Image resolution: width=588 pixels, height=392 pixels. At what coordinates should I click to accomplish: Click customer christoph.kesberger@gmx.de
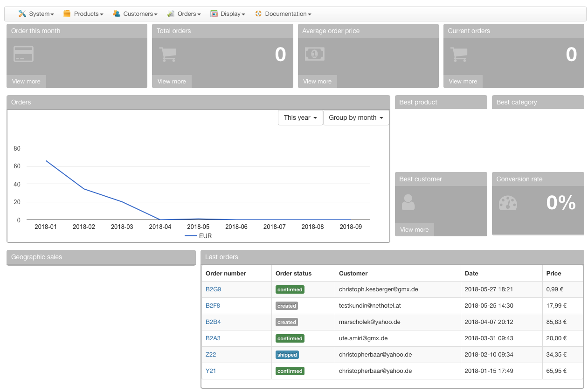coord(378,289)
